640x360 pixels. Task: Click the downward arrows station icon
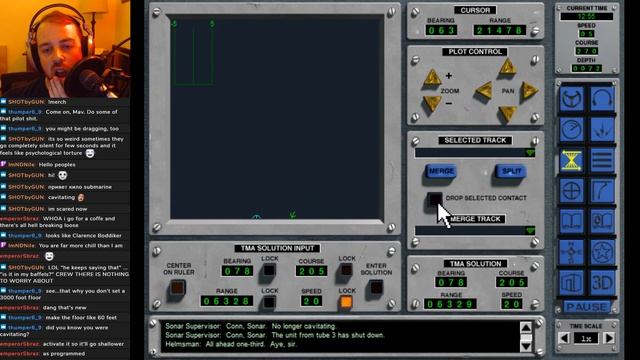click(602, 129)
